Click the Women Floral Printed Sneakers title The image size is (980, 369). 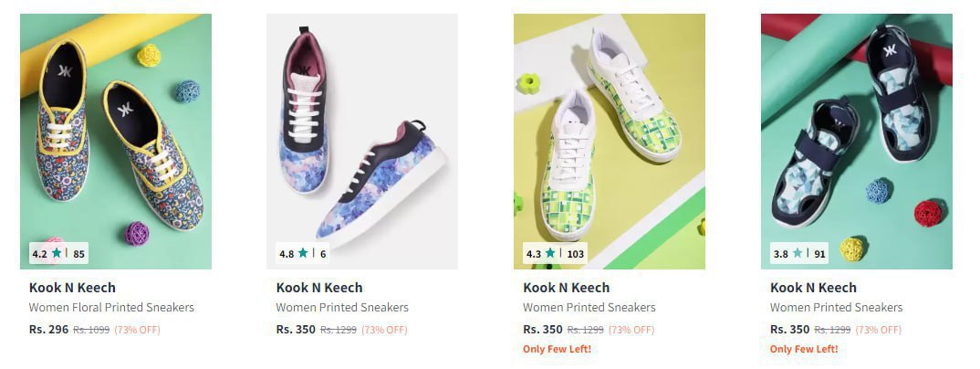111,308
